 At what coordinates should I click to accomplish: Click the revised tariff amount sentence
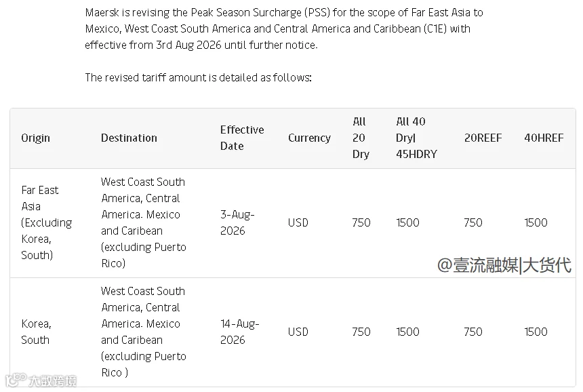pos(198,77)
